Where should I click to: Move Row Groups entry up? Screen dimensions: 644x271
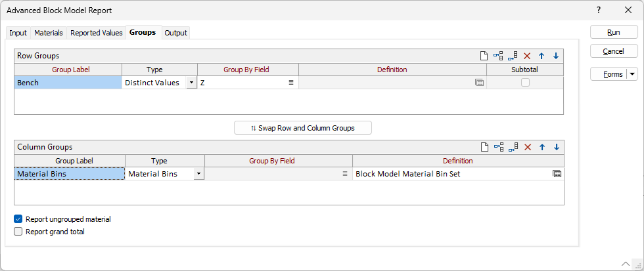coord(541,56)
